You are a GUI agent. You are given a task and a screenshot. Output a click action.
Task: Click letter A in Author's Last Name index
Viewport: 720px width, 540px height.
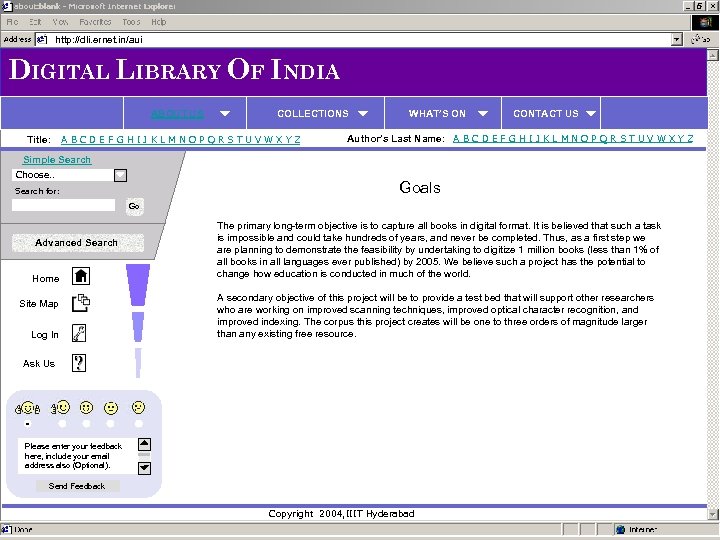point(456,139)
